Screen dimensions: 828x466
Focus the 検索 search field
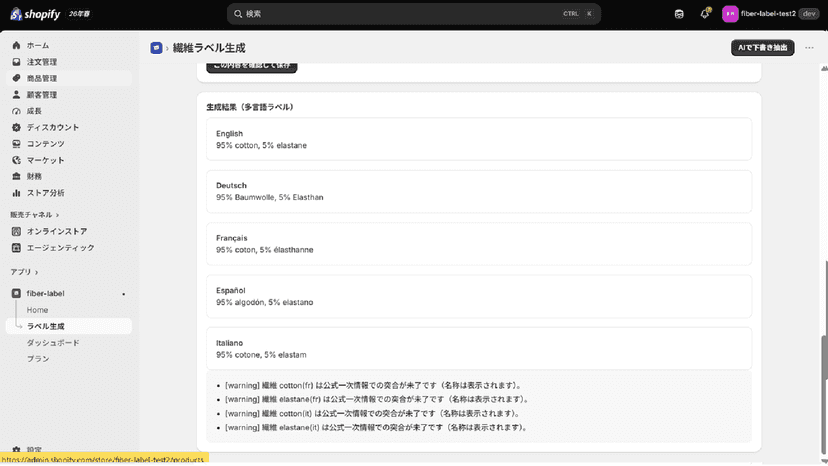[413, 14]
